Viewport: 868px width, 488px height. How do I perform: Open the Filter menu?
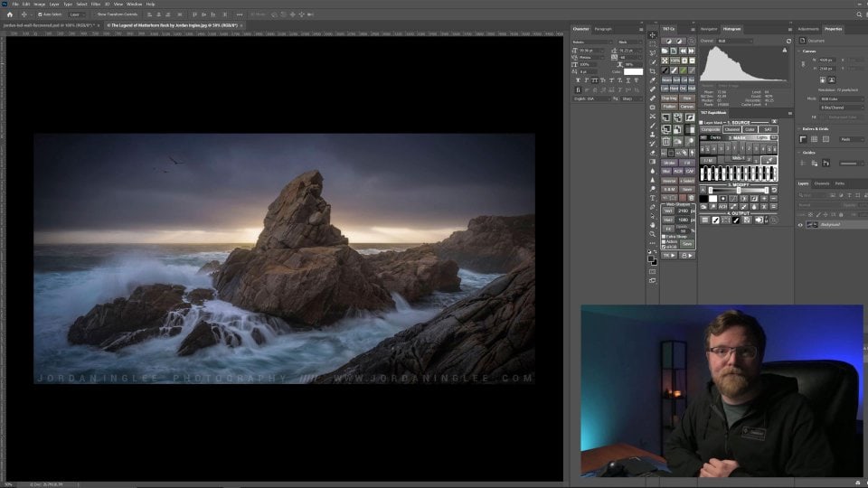coord(96,4)
